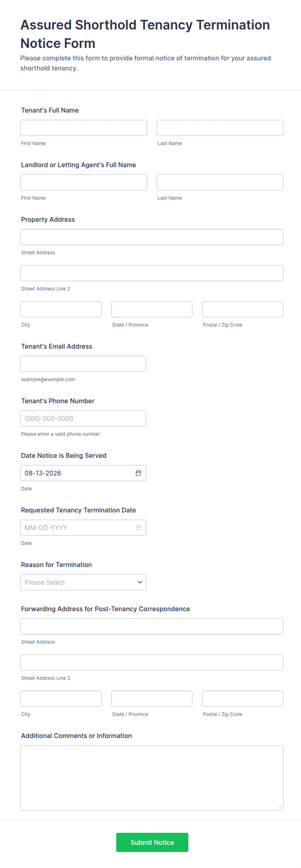
Task: Click Tenant's Email Address input
Action: 83,364
